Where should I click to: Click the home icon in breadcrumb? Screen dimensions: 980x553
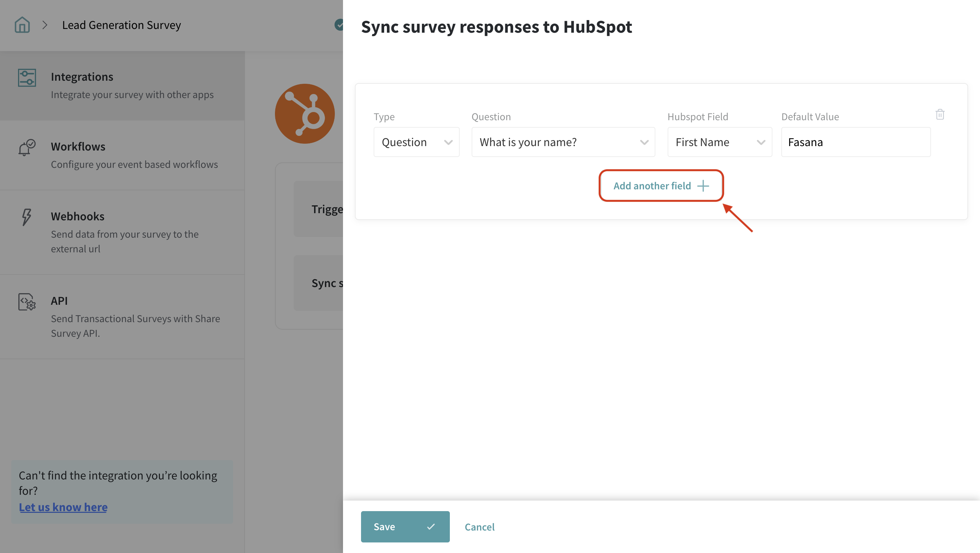[x=22, y=25]
